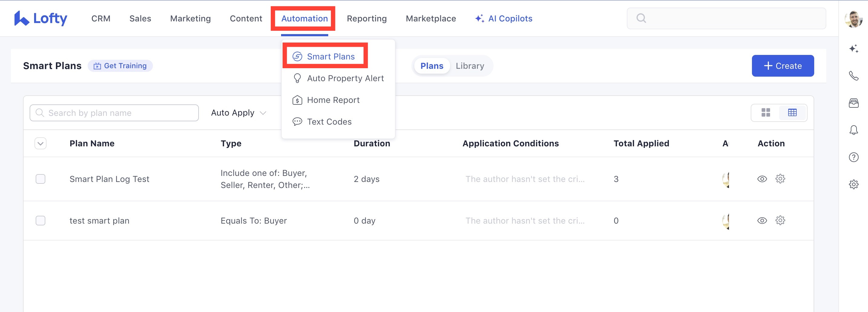Select the test smart plan checkbox
This screenshot has height=312, width=868.
tap(40, 221)
